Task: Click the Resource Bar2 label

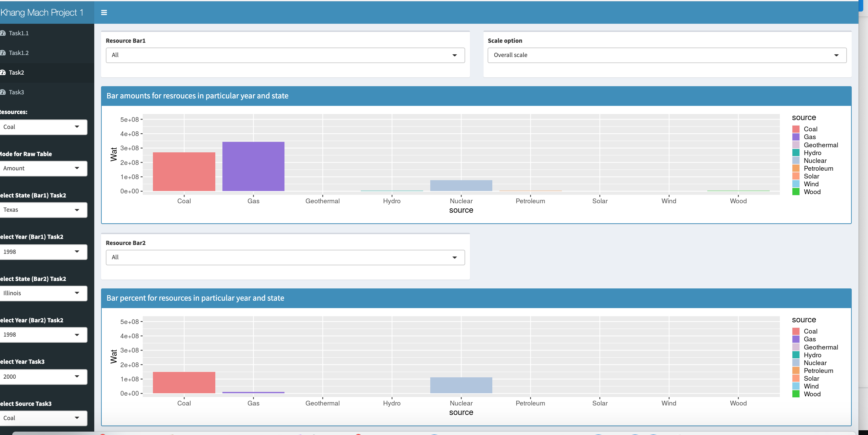Action: [x=125, y=243]
